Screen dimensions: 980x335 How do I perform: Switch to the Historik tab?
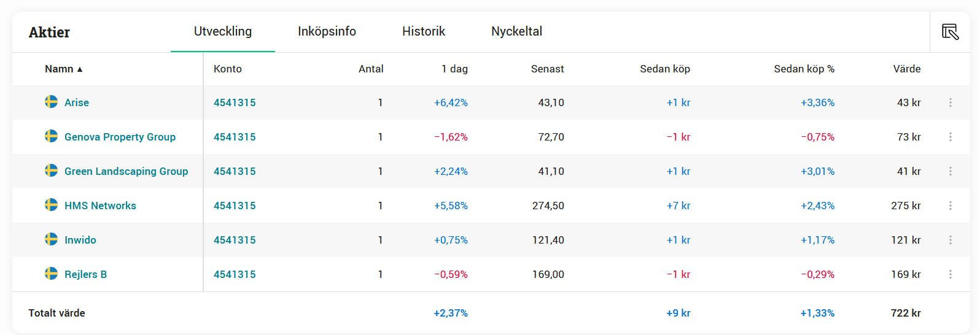424,31
